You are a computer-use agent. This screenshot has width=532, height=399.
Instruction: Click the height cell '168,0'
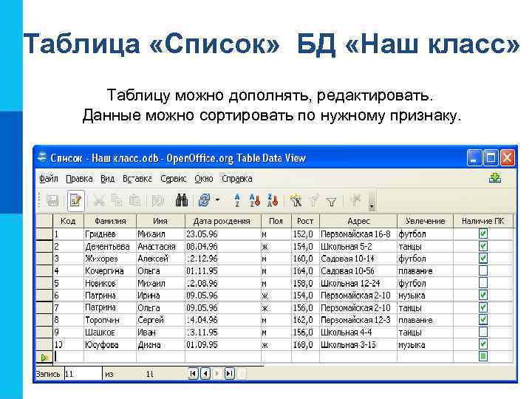pos(305,345)
